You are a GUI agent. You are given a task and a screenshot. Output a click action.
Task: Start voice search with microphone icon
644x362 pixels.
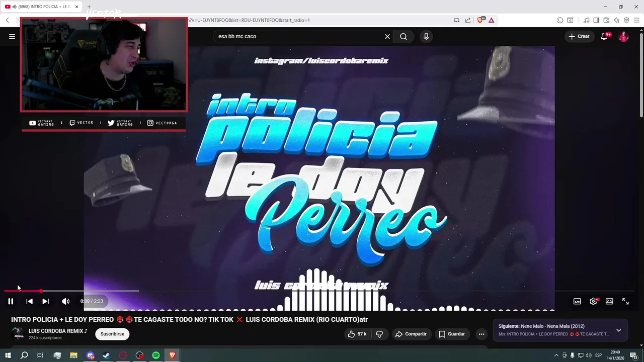point(426,36)
